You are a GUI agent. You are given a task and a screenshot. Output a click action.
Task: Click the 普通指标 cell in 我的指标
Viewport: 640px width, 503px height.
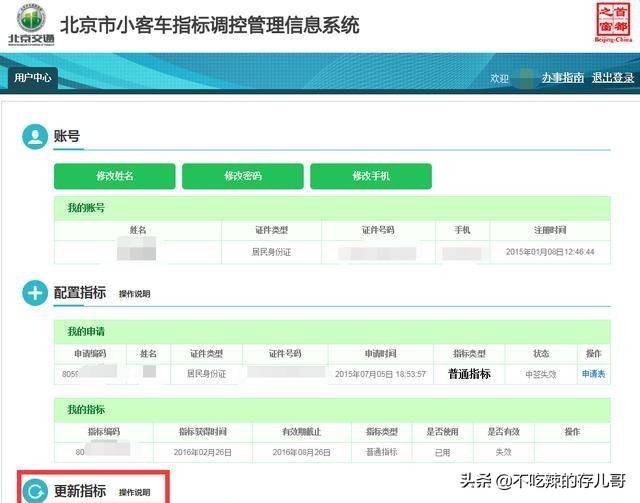click(382, 452)
